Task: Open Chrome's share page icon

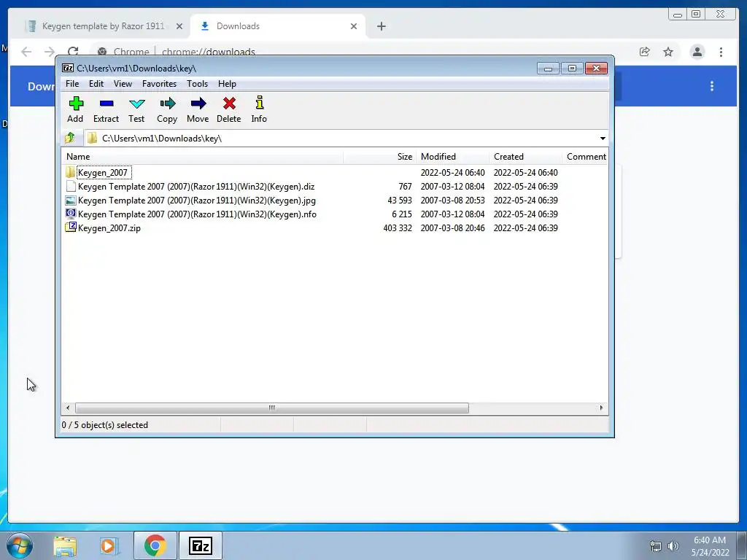Action: [645, 52]
